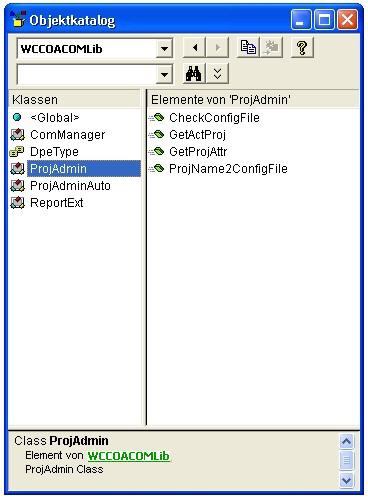Open the search text dropdown arrow

[164, 74]
